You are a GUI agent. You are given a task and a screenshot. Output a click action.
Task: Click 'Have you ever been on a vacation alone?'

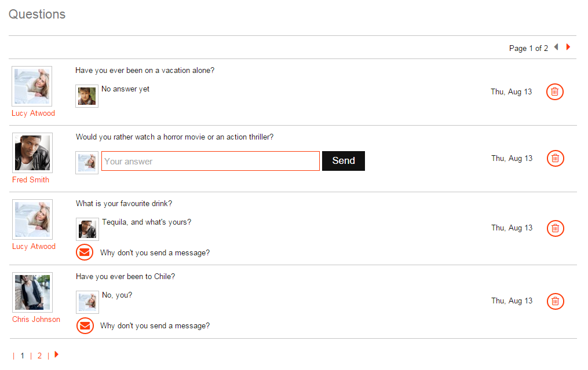click(x=145, y=71)
